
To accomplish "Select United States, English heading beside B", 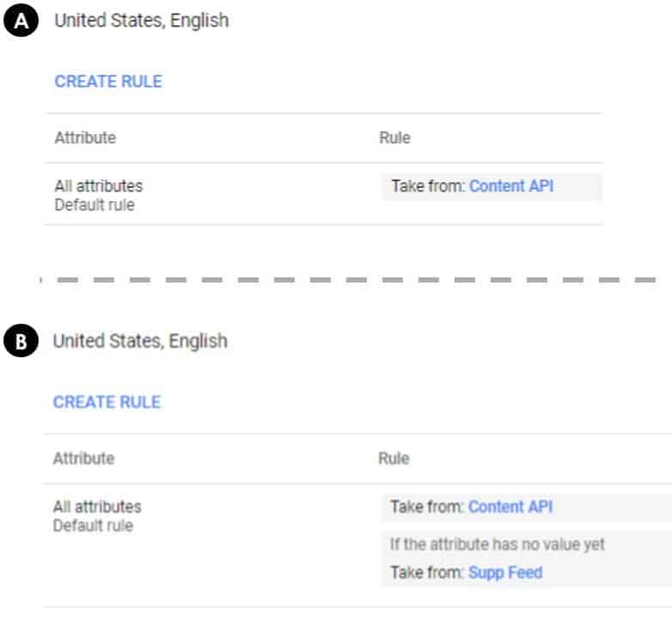I will point(141,341).
